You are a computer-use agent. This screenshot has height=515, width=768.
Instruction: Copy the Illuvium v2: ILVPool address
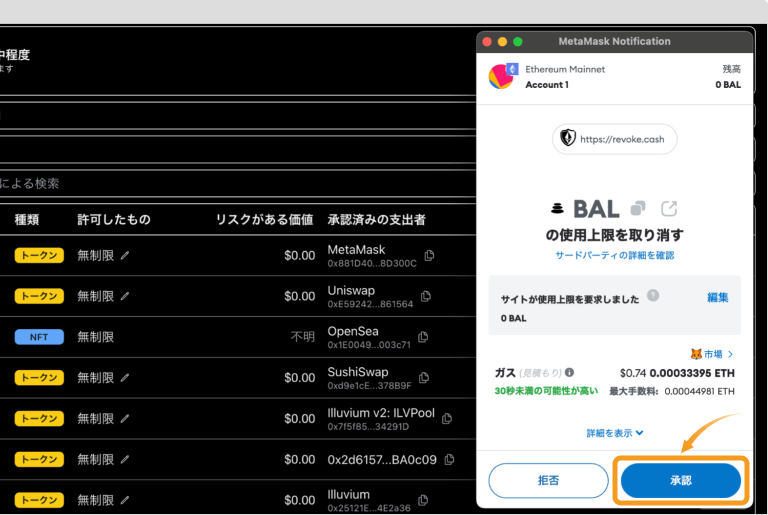[x=447, y=418]
